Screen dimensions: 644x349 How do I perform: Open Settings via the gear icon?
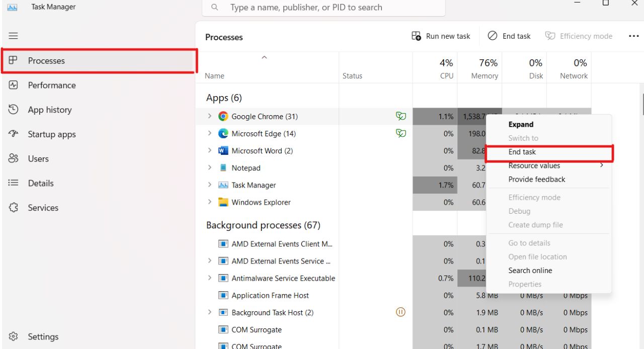pyautogui.click(x=14, y=336)
